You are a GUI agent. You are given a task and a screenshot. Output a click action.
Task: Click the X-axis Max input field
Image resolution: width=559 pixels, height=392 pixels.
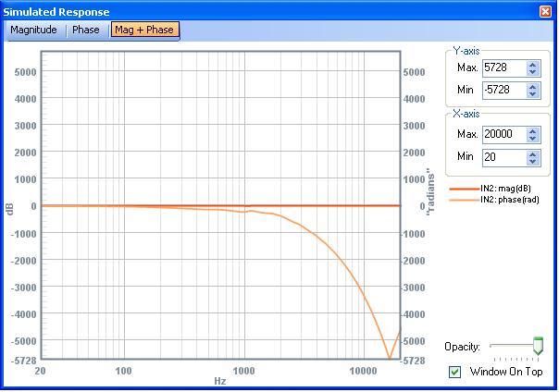[x=503, y=135]
